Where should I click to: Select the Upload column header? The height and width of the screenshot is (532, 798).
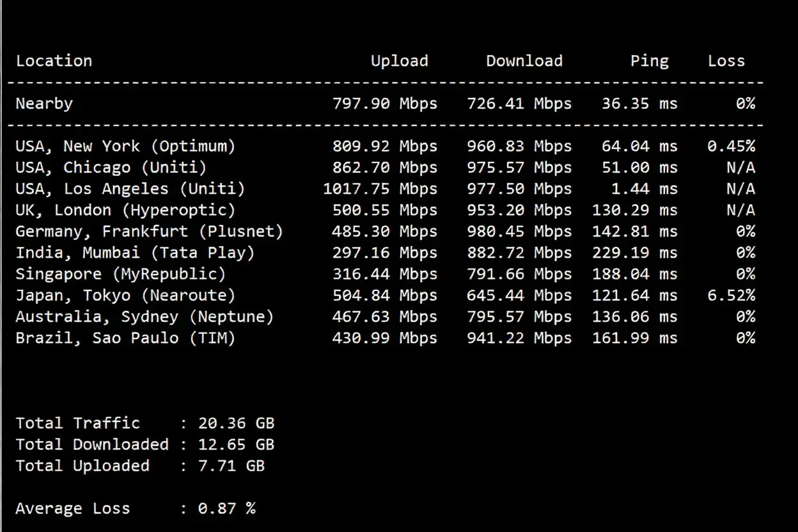tap(400, 61)
